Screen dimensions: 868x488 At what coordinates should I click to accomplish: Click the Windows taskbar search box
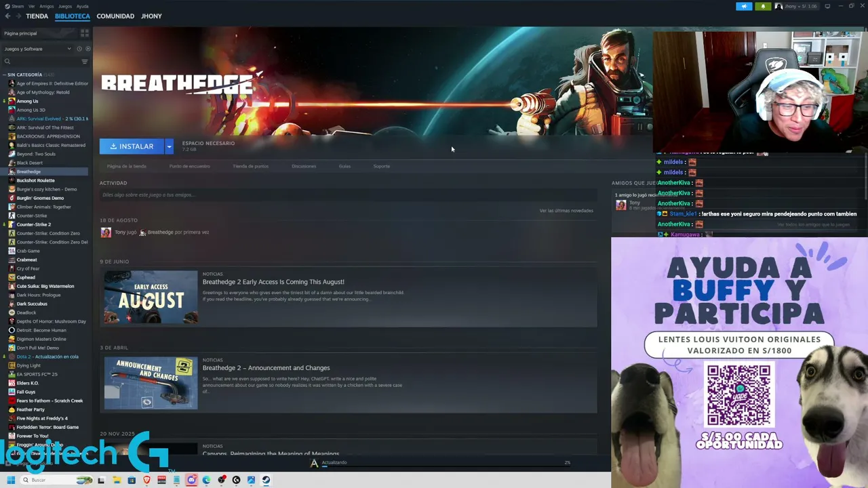coord(56,480)
